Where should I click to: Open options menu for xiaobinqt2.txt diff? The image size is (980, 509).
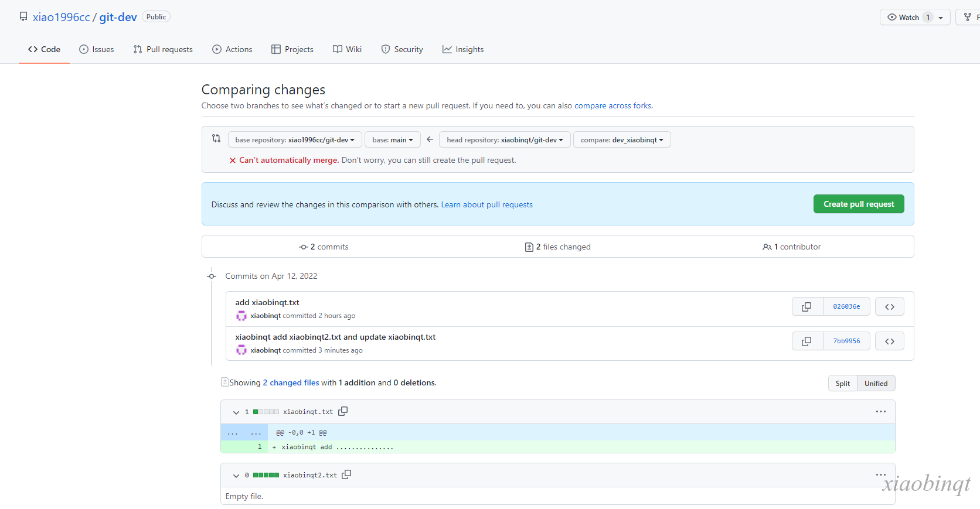880,474
